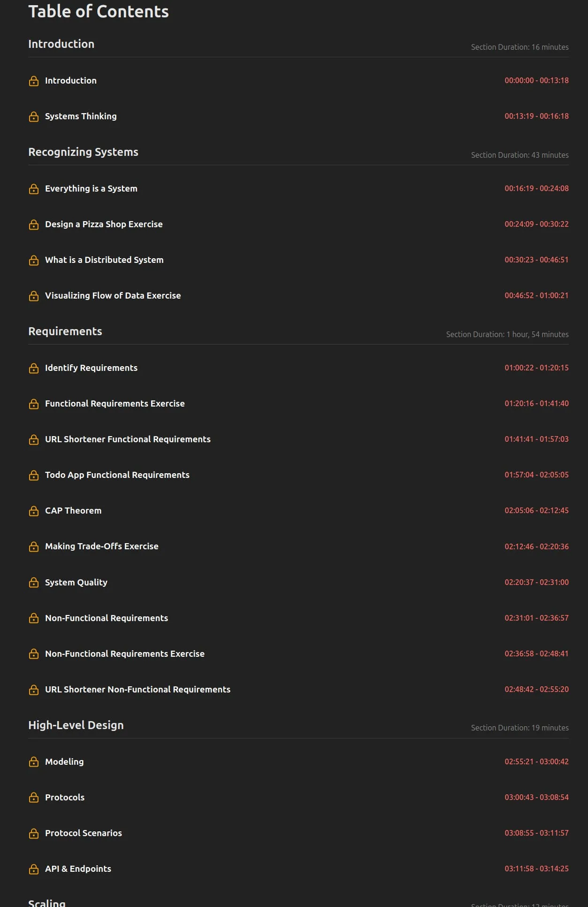Click lock icon beside API & Endpoints
This screenshot has width=588, height=907.
34,869
